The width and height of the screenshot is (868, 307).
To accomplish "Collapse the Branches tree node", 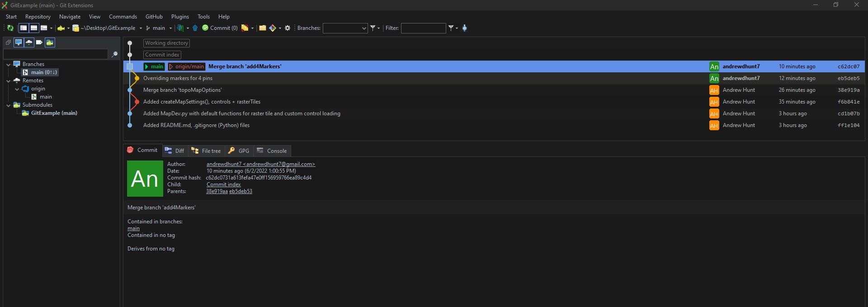I will tap(8, 65).
